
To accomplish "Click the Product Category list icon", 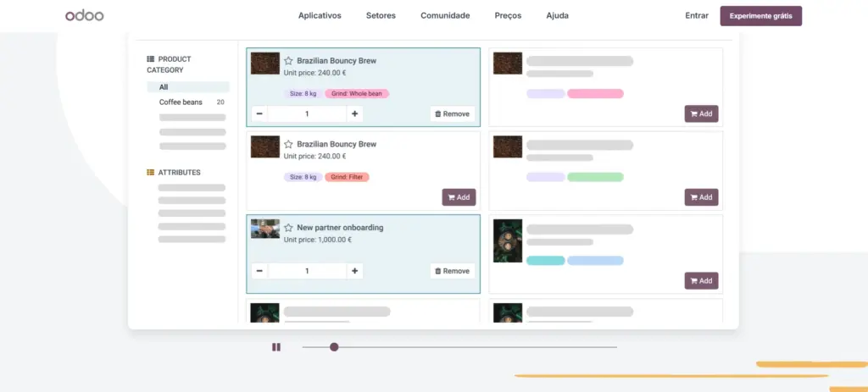I will 151,58.
